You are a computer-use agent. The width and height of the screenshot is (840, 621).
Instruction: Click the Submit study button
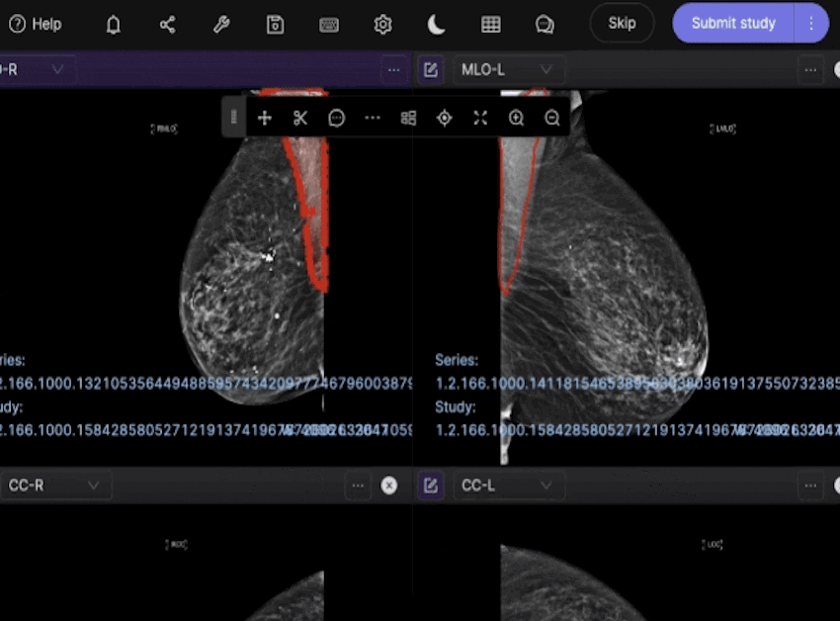733,23
